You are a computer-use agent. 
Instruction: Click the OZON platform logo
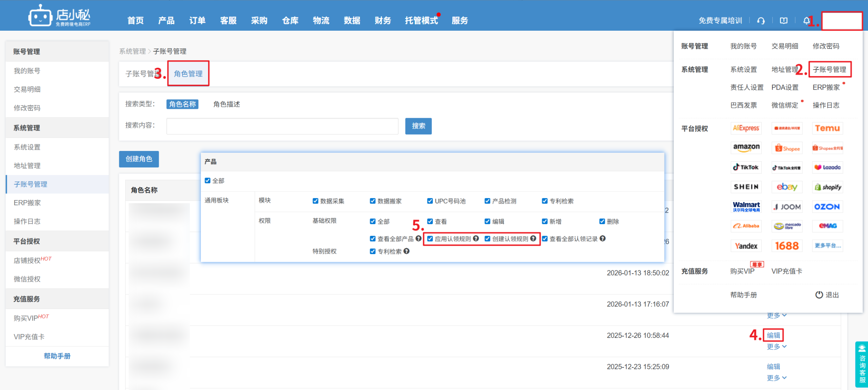point(827,207)
